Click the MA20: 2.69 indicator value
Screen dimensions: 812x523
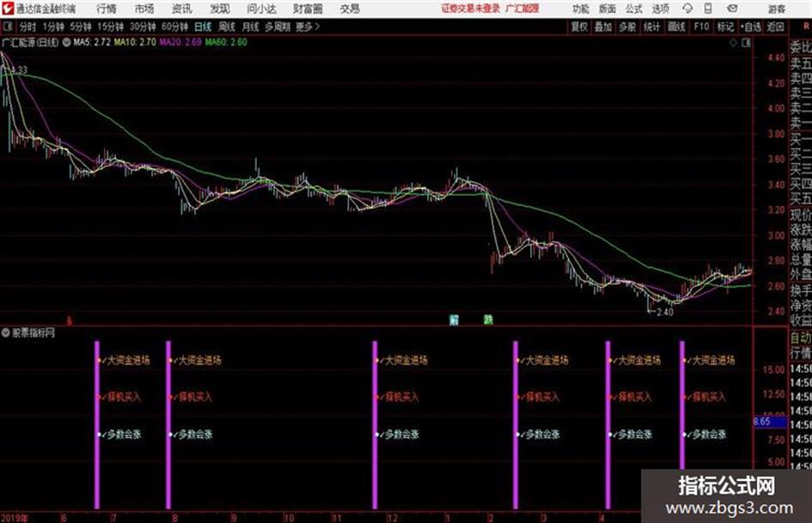point(180,42)
